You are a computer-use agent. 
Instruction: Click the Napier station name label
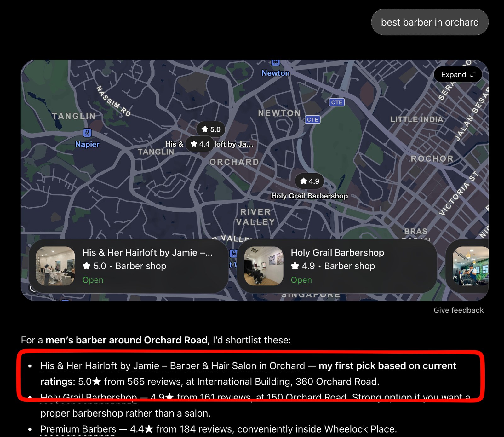tap(87, 144)
